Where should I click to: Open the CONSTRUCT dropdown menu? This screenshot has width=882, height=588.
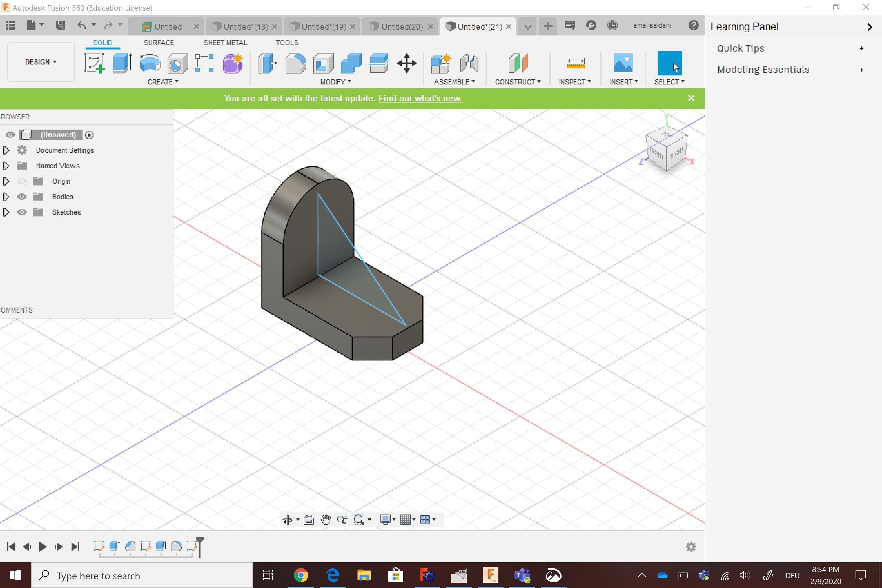(x=517, y=82)
